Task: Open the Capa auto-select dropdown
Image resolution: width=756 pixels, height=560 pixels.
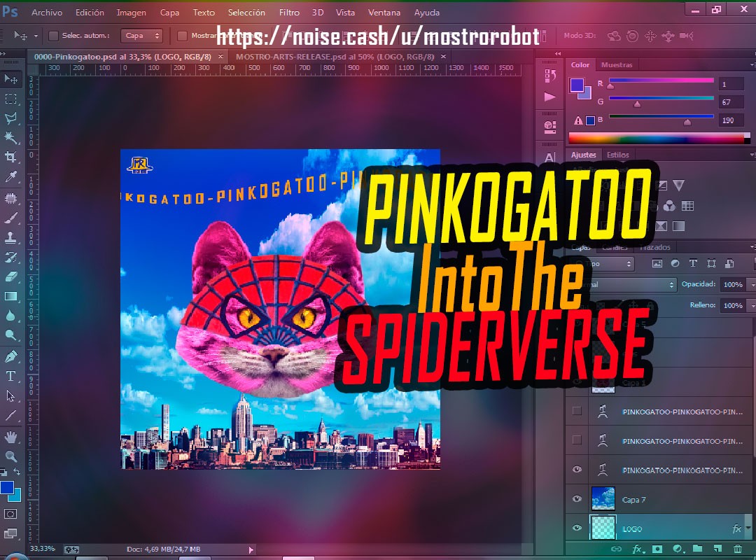Action: (x=141, y=36)
